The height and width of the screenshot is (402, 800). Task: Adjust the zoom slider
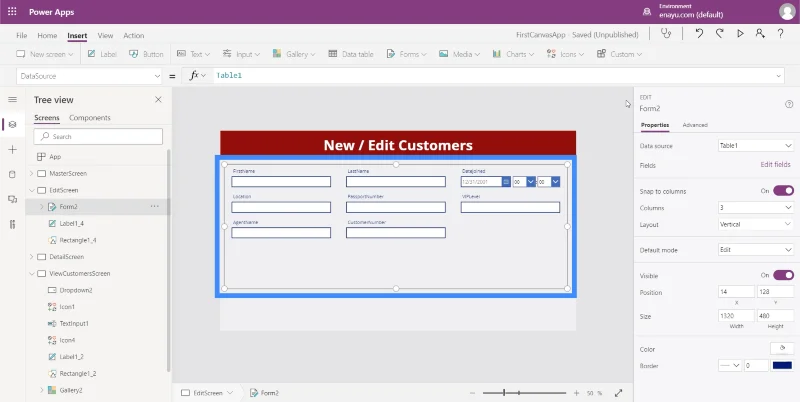pos(524,393)
